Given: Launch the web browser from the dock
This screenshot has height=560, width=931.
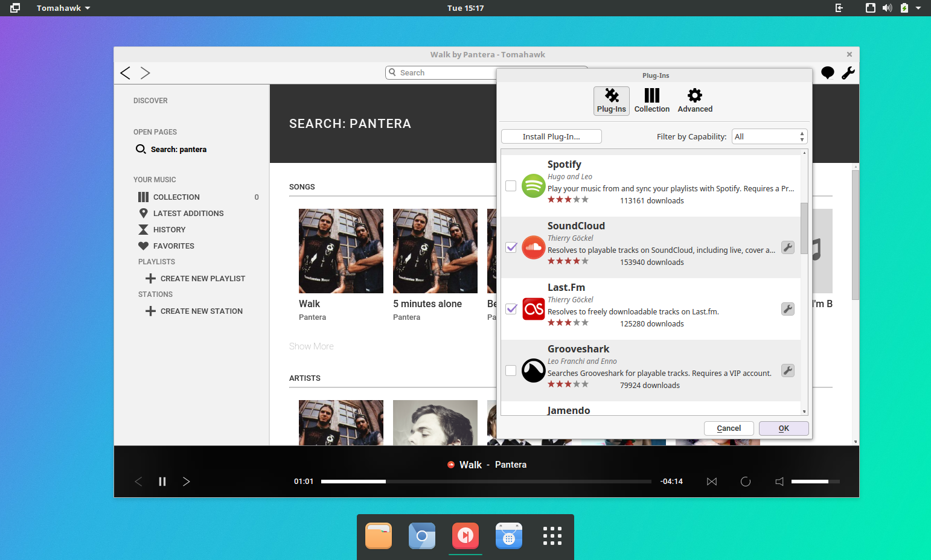Looking at the screenshot, I should click(x=422, y=536).
